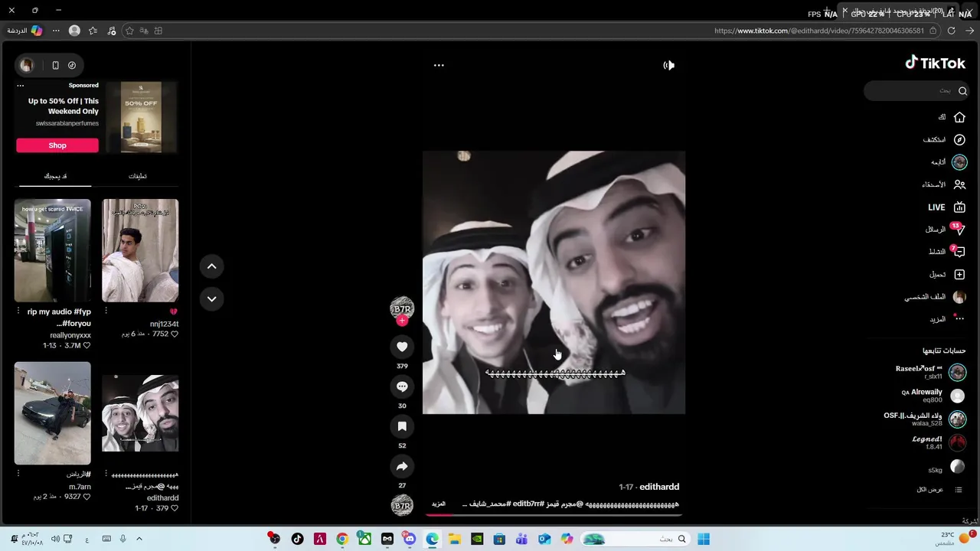Viewport: 980px width, 551px height.
Task: Open followed account s5kg
Action: tap(947, 467)
